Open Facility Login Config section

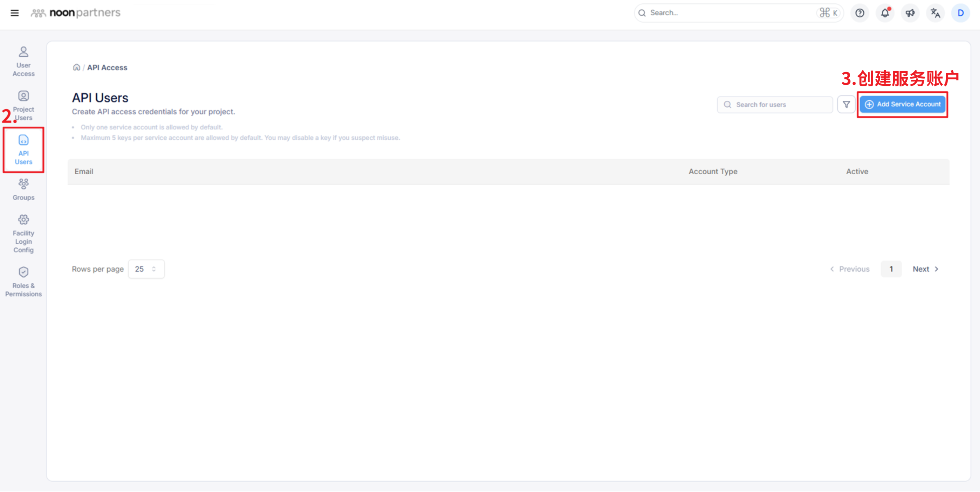coord(23,233)
